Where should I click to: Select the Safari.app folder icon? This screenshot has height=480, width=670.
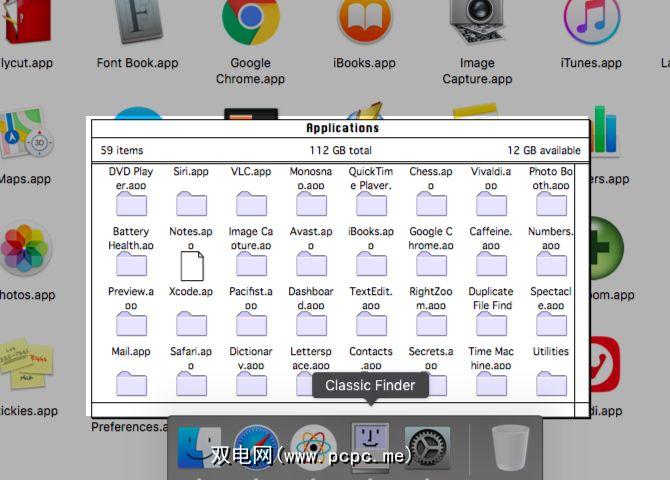tap(191, 383)
